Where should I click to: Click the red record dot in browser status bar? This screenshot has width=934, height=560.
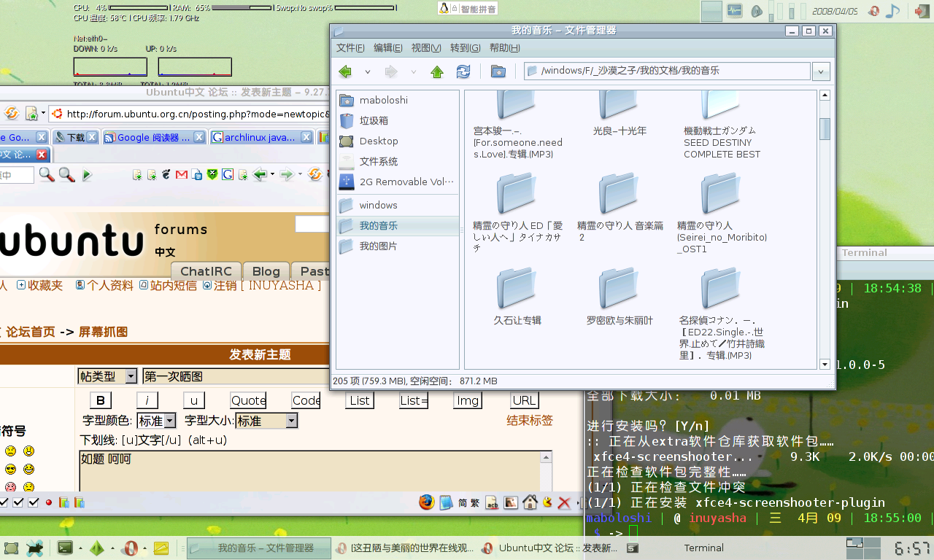click(x=49, y=502)
